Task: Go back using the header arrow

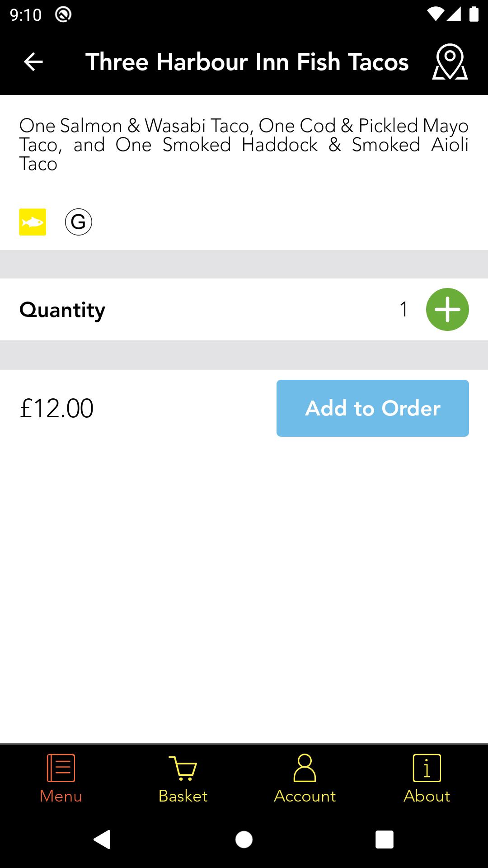Action: [33, 62]
